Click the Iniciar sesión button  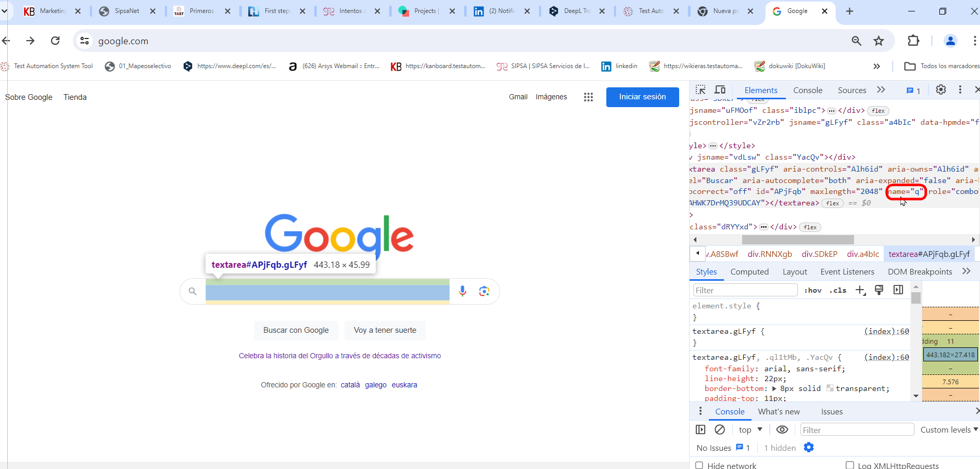[642, 97]
